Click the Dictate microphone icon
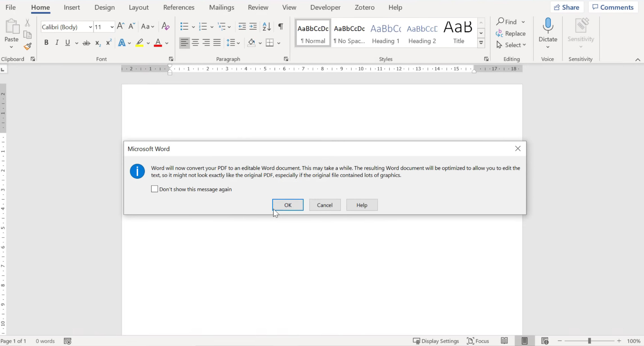Screen dimensions: 644x346 click(x=548, y=25)
